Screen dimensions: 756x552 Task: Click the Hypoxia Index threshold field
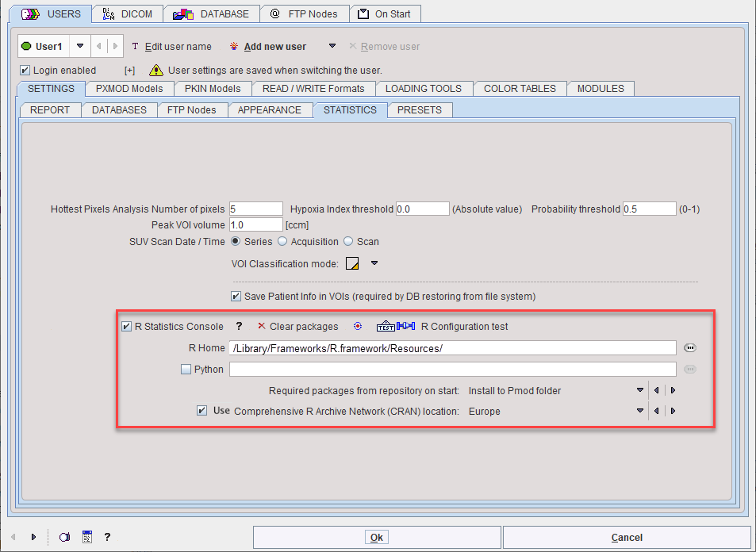(422, 209)
